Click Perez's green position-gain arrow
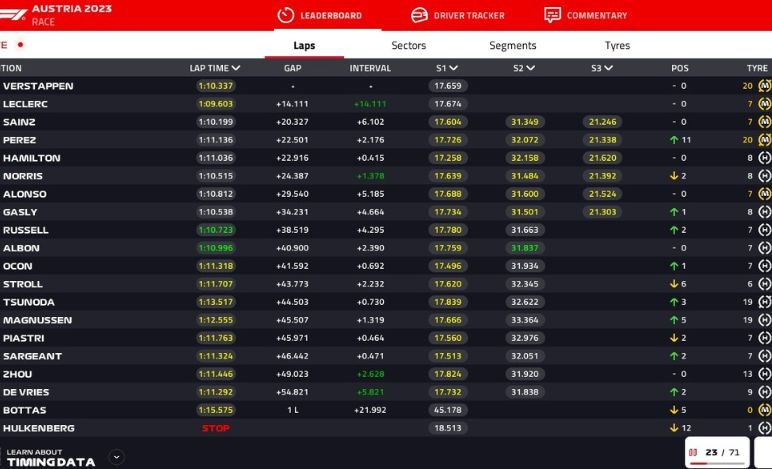The height and width of the screenshot is (469, 772). coord(674,140)
